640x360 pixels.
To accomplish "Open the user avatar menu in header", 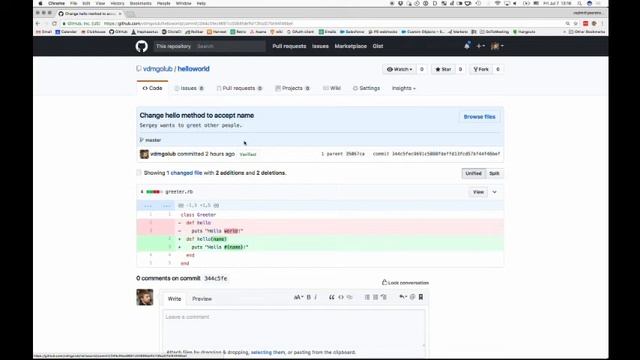I will pos(497,46).
